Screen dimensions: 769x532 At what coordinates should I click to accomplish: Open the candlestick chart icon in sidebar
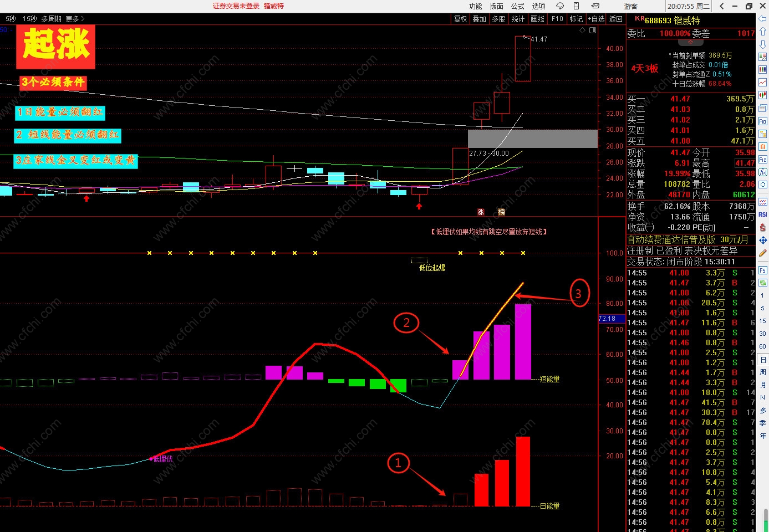763,95
